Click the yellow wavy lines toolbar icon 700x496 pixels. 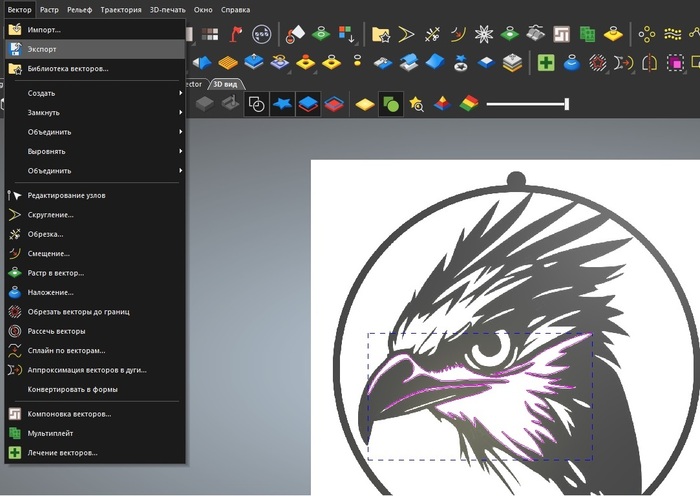pos(673,34)
